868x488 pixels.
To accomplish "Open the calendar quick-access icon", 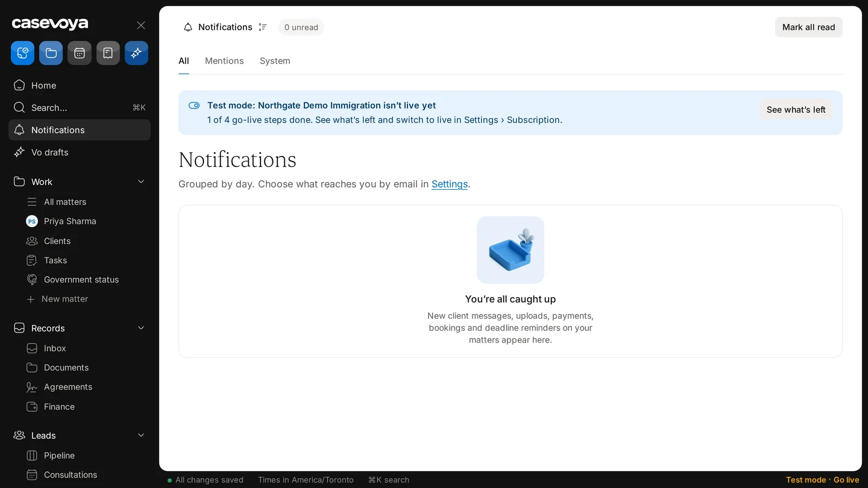I will click(80, 53).
